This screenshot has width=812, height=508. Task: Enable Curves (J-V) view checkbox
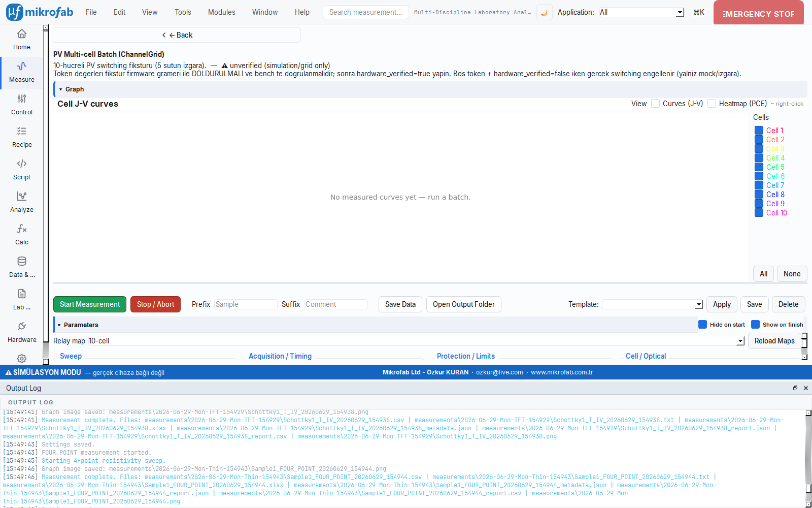click(656, 104)
